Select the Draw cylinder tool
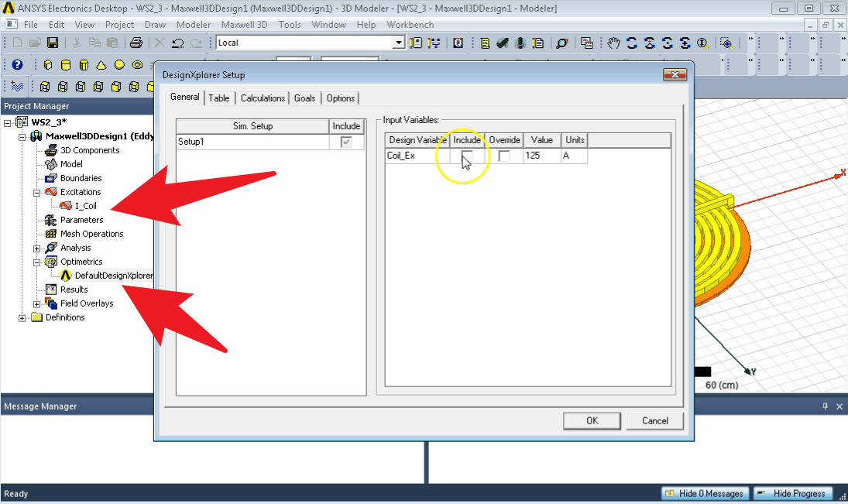This screenshot has width=848, height=504. (65, 65)
